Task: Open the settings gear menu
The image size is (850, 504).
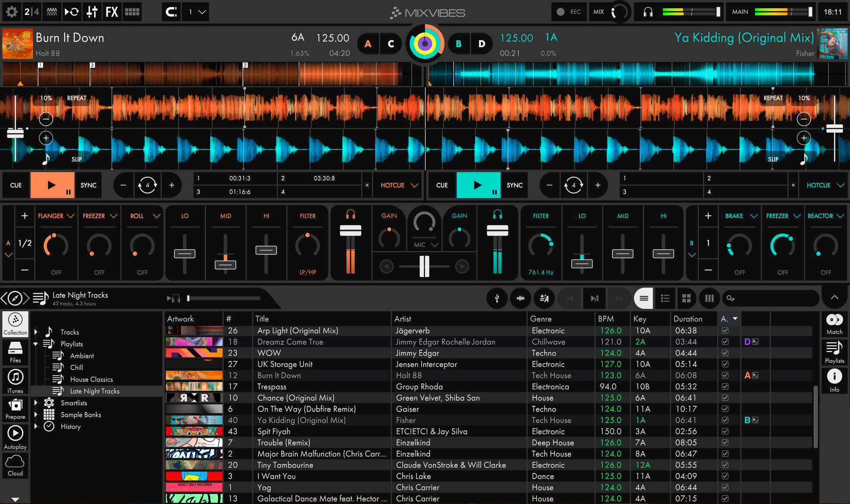Action: (11, 12)
